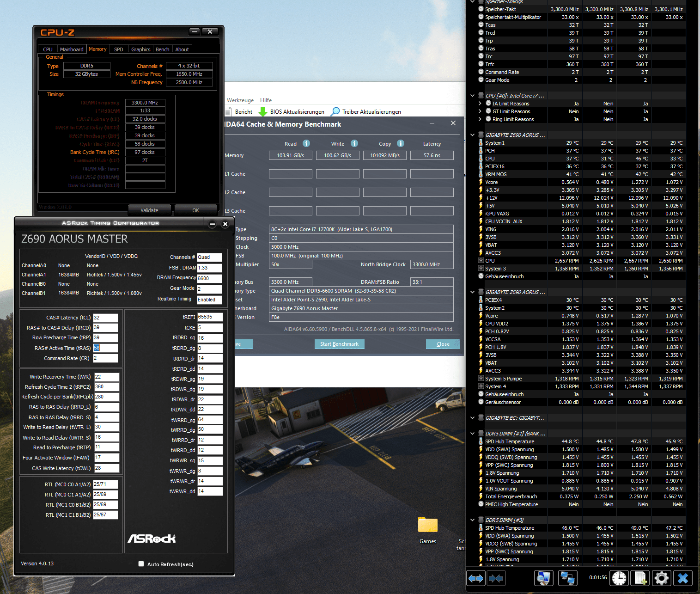This screenshot has height=594, width=700.
Task: Collapse first GIGABYTE Z690 AORUS sensor group
Action: tap(472, 135)
